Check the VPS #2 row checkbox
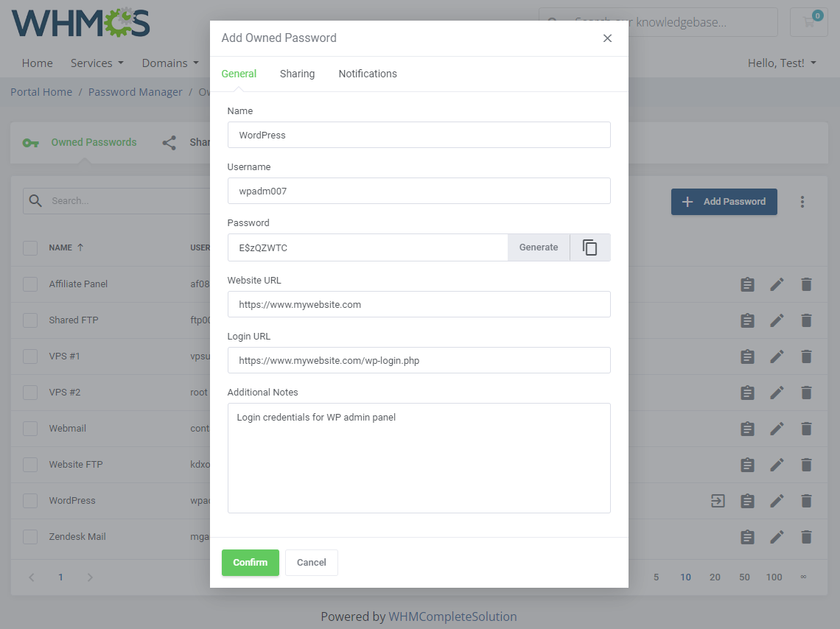This screenshot has width=840, height=629. (30, 393)
